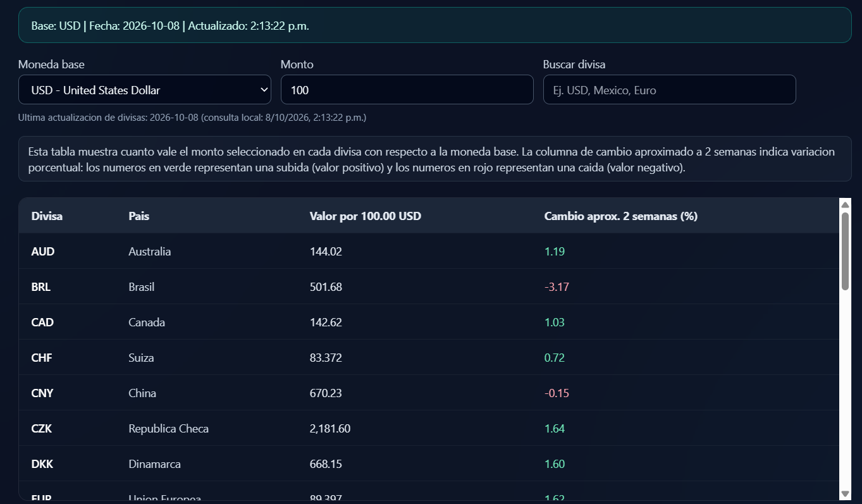Image resolution: width=862 pixels, height=504 pixels.
Task: Click the table scrollbar up arrow
Action: 845,204
